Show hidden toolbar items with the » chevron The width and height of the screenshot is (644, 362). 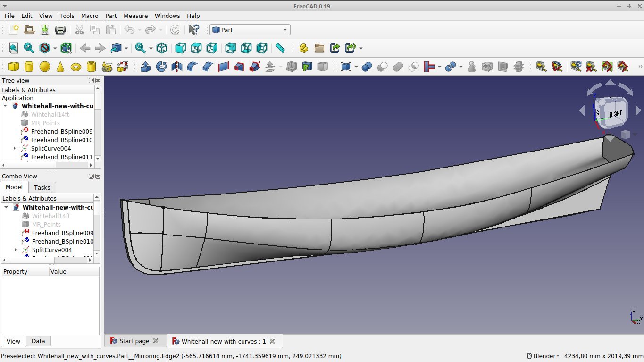pos(640,67)
